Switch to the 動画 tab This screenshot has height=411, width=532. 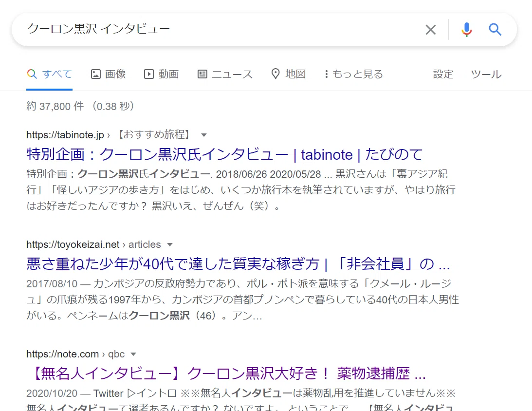tap(162, 74)
